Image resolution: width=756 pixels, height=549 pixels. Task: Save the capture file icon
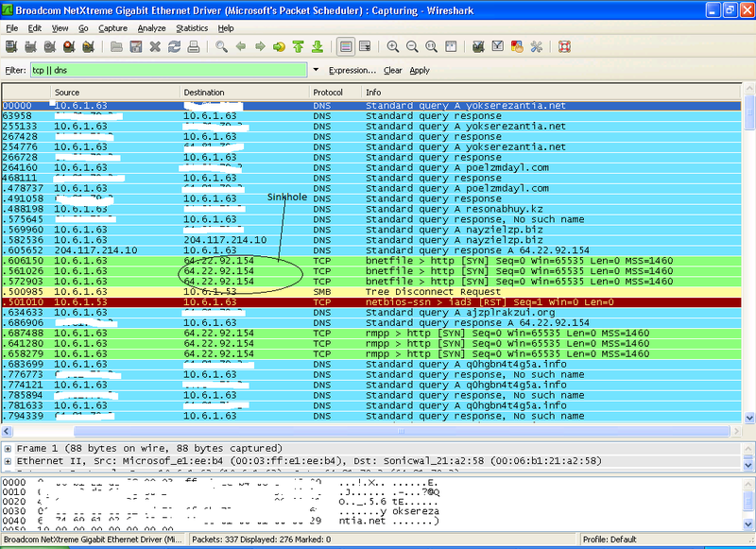coord(136,46)
